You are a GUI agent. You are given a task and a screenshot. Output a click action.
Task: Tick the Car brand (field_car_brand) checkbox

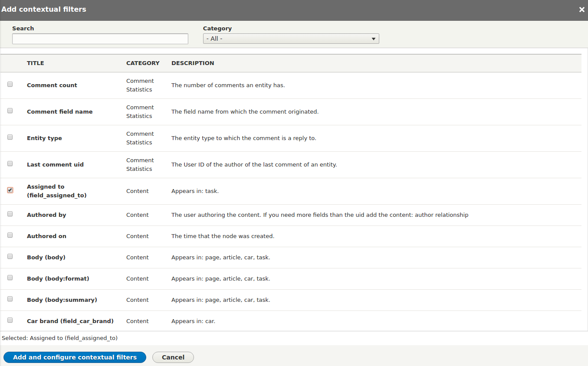click(x=10, y=320)
